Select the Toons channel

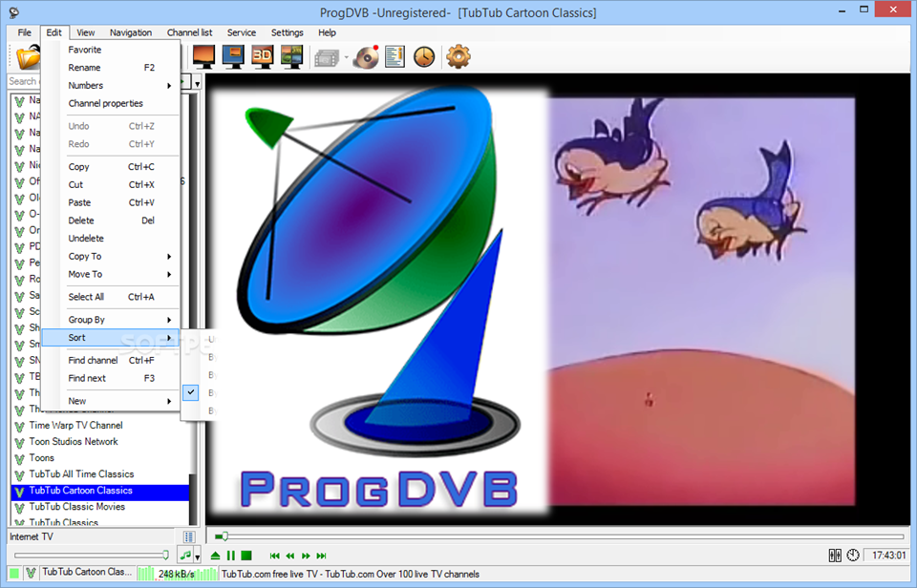tap(41, 458)
